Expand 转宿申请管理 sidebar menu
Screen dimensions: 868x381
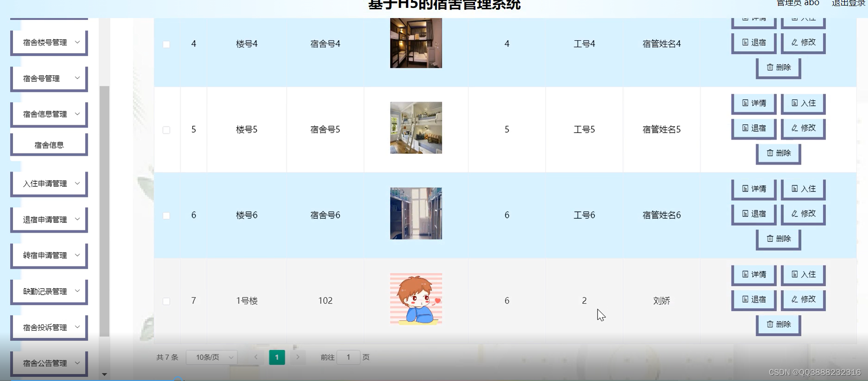[50, 255]
